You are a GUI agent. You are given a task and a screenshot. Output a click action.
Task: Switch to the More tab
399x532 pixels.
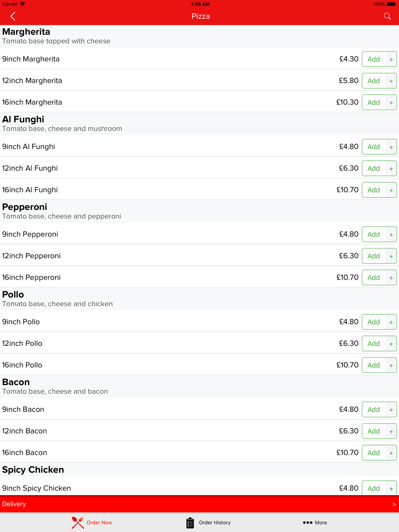(315, 522)
